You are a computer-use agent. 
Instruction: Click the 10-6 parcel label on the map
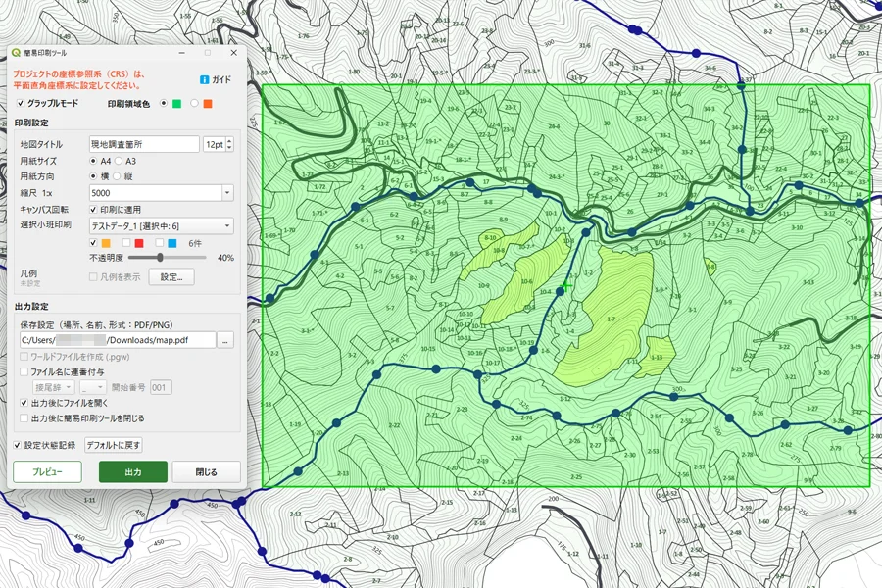(526, 281)
